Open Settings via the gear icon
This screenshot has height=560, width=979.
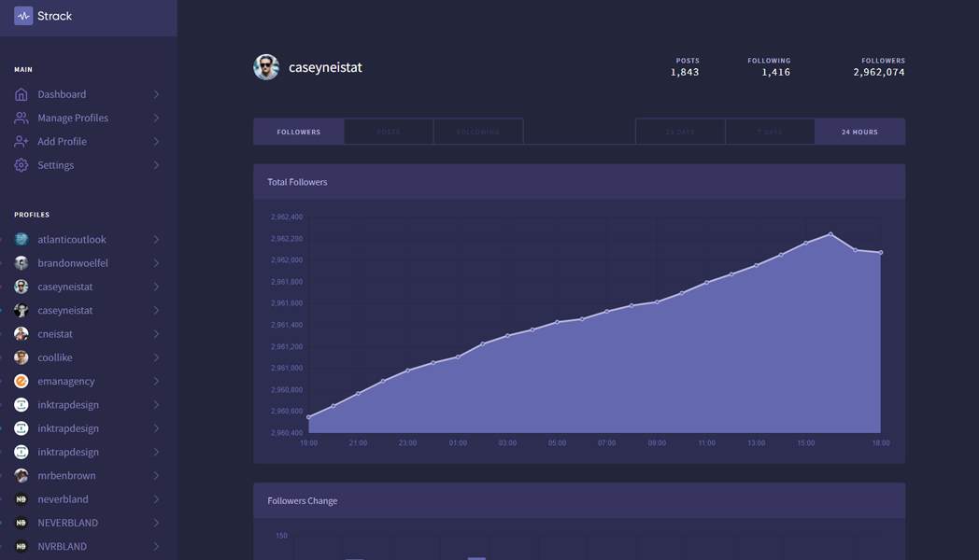(21, 164)
